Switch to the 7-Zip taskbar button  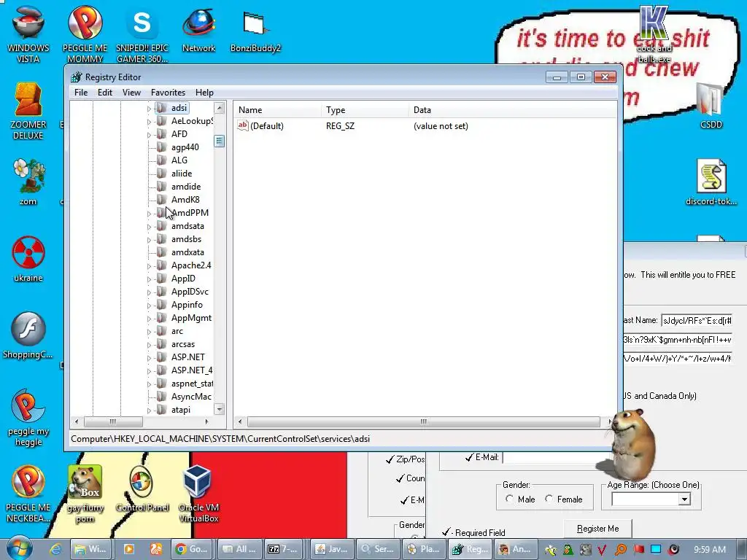(x=283, y=549)
